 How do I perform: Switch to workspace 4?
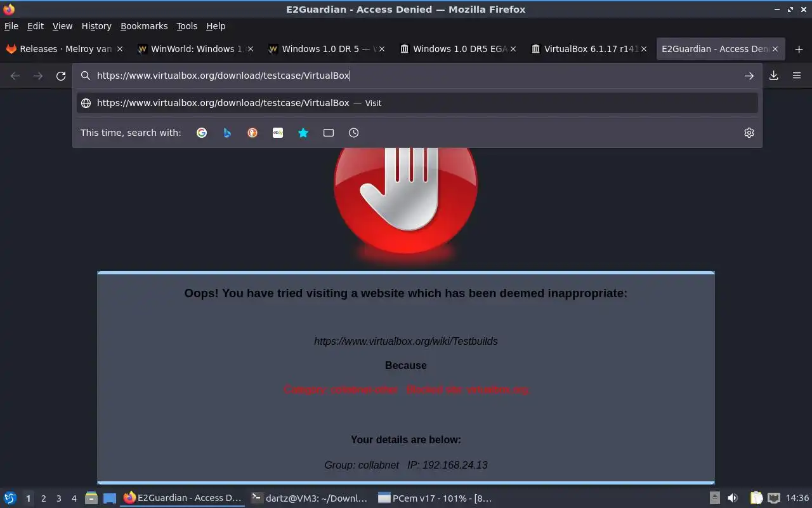pyautogui.click(x=74, y=498)
